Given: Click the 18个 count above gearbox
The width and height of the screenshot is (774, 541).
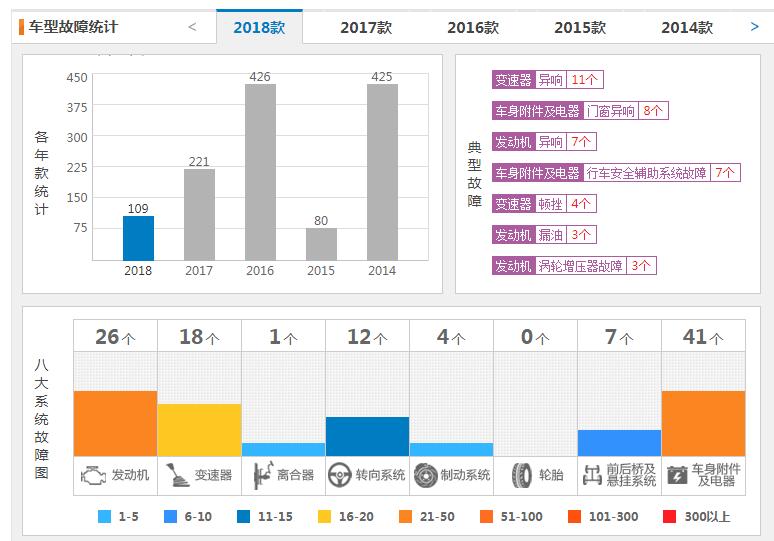Looking at the screenshot, I should pyautogui.click(x=199, y=337).
